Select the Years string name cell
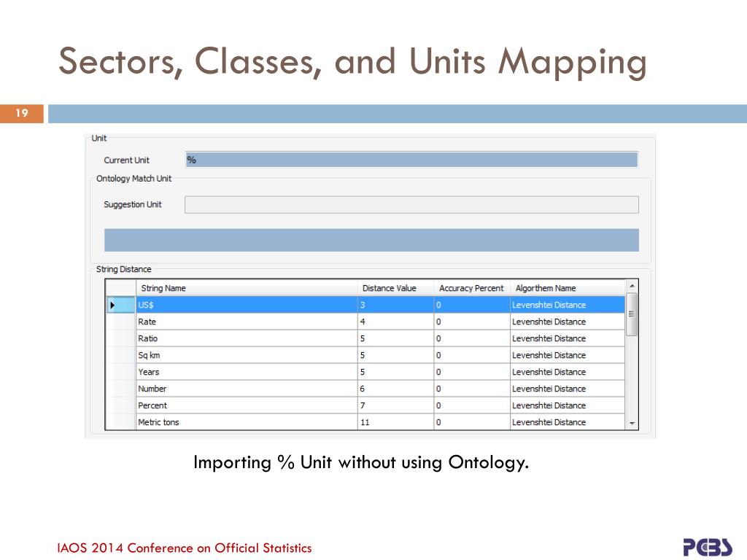The height and width of the screenshot is (560, 747). [247, 372]
